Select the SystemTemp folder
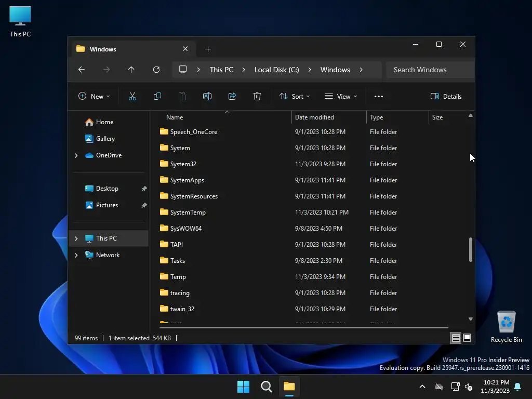 pos(188,212)
